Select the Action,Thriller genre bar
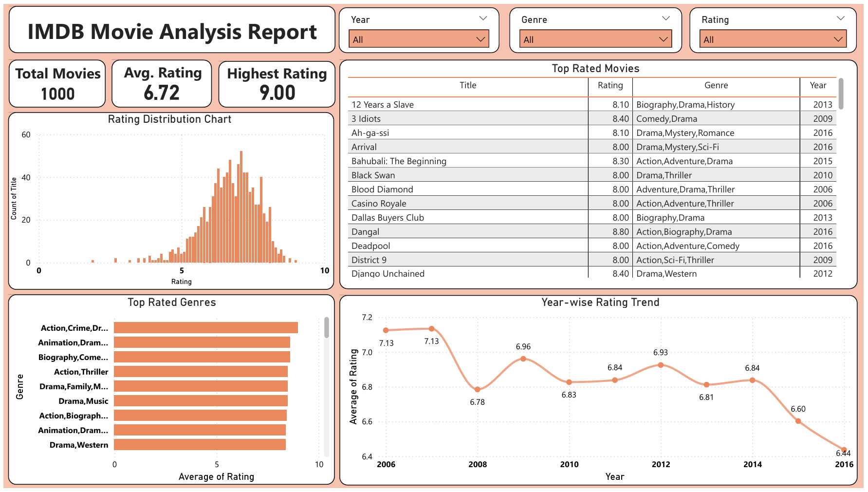Viewport: 868px width, 492px height. coord(201,372)
